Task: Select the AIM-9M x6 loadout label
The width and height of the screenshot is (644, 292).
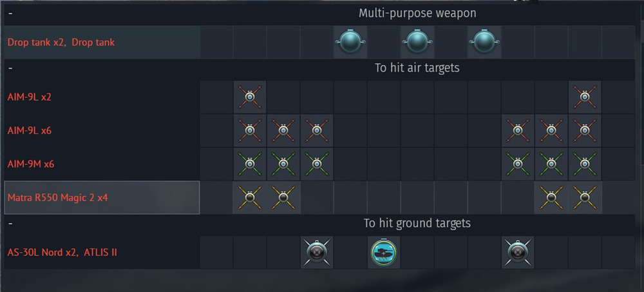Action: (x=31, y=164)
